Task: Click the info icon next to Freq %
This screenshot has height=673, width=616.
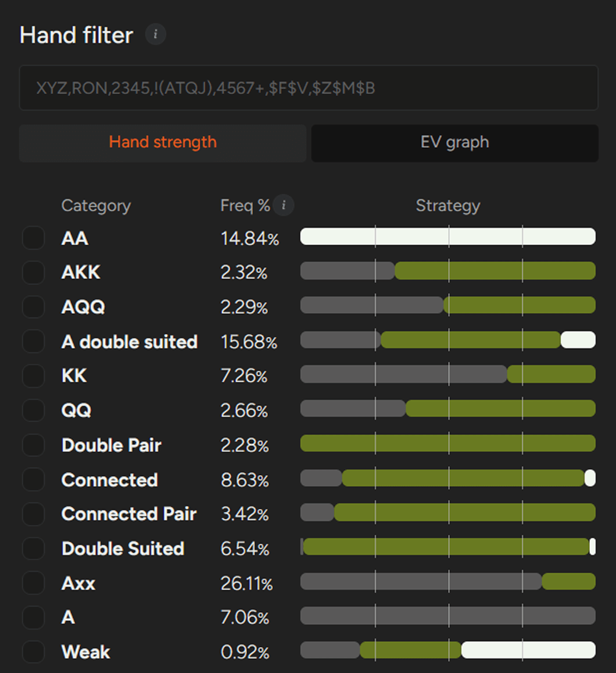Action: point(284,205)
